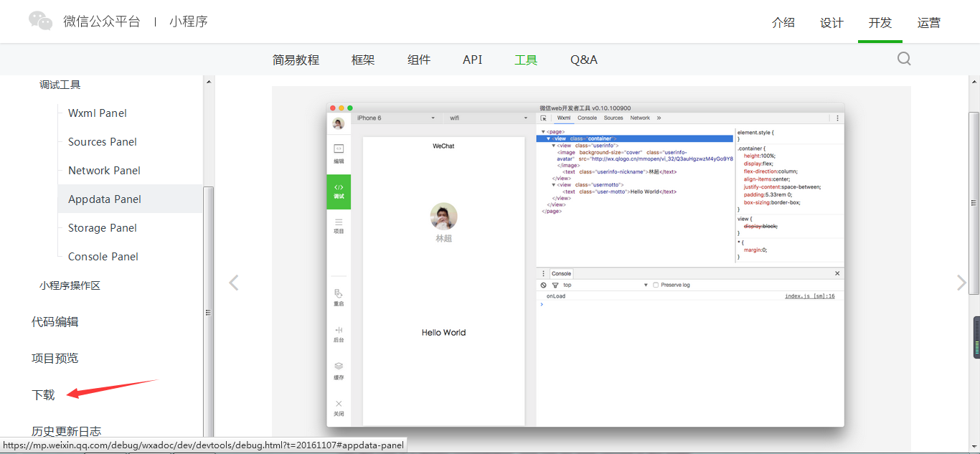Open the 下载 download sidebar link

43,395
